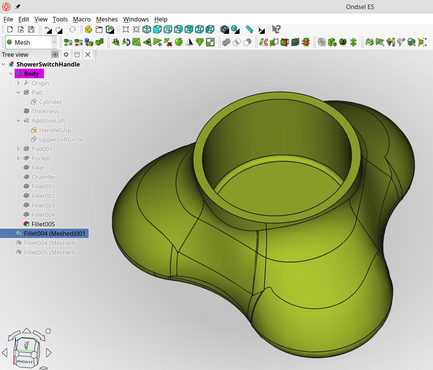The image size is (433, 370).
Task: Click the mesh intersection boolean icon
Action: [x=237, y=42]
